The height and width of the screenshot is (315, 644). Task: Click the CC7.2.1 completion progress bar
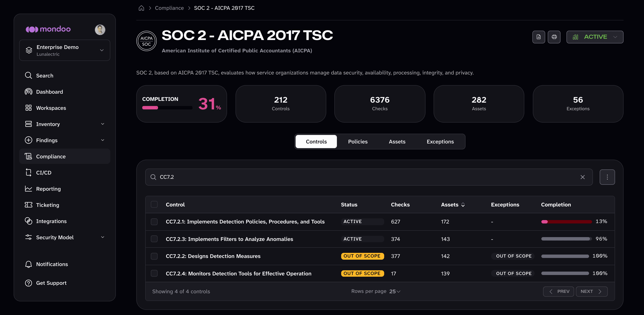pyautogui.click(x=566, y=222)
